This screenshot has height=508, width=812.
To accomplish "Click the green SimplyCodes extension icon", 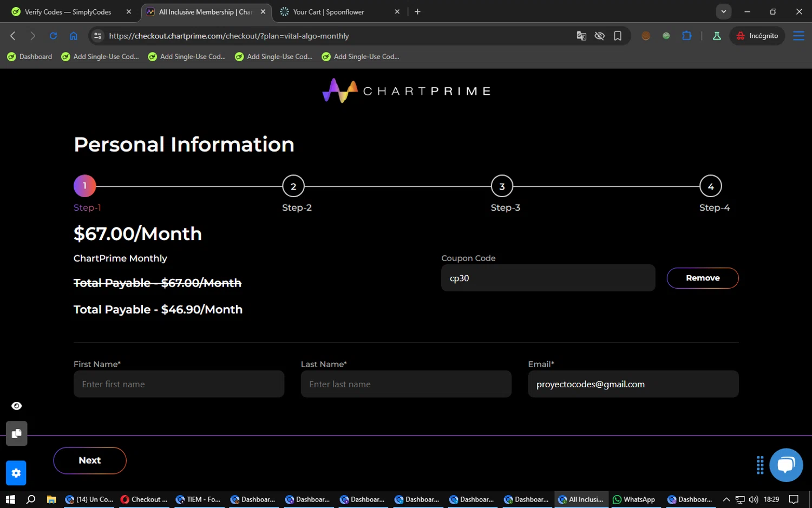I will pos(666,36).
